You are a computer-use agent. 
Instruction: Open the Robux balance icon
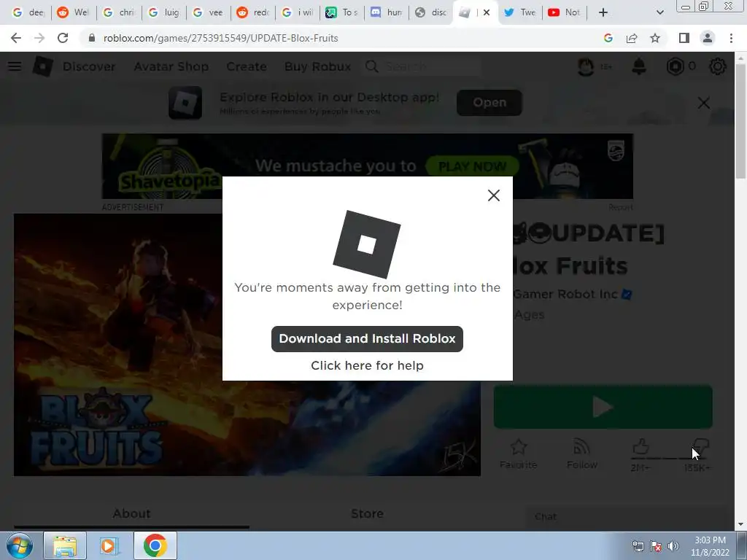(675, 66)
